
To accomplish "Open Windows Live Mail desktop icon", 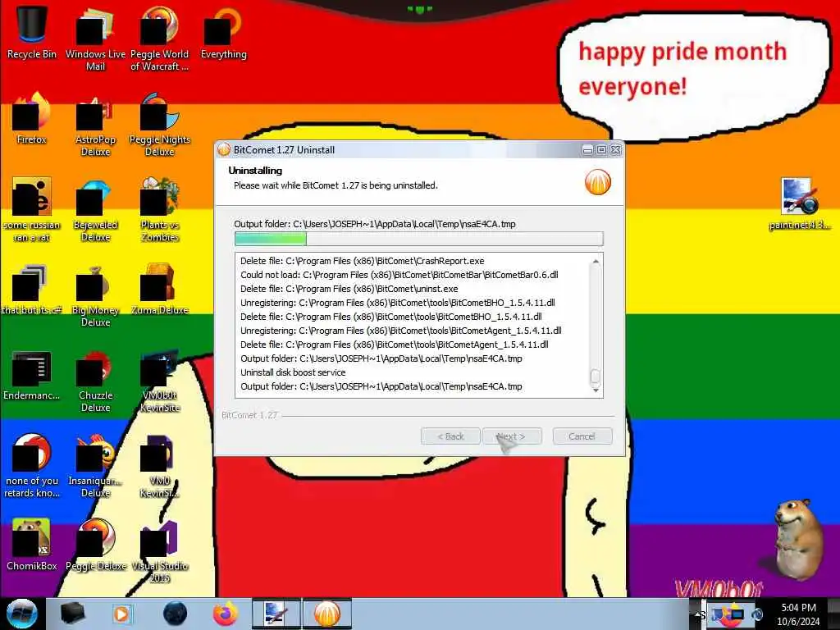I will (x=95, y=38).
